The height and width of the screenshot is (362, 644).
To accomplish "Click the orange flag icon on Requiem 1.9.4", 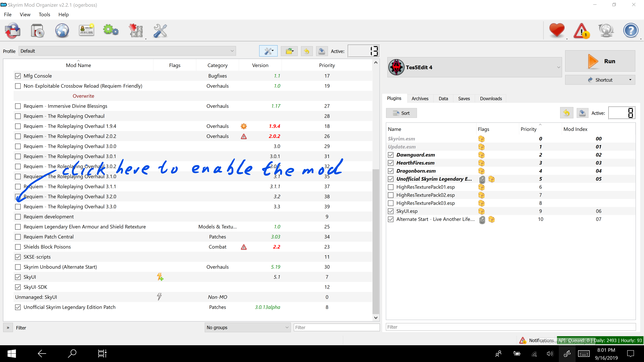I will [x=244, y=126].
